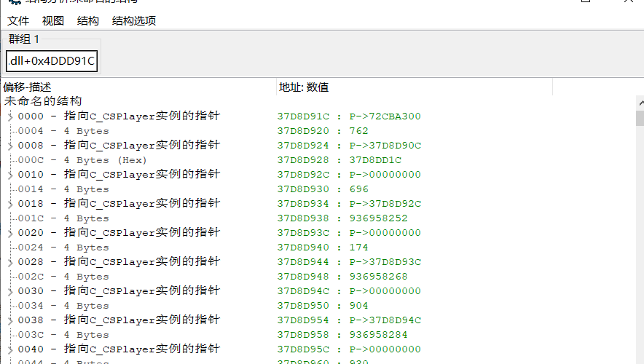
Task: Click the vertical scrollbar thumb
Action: (x=640, y=119)
